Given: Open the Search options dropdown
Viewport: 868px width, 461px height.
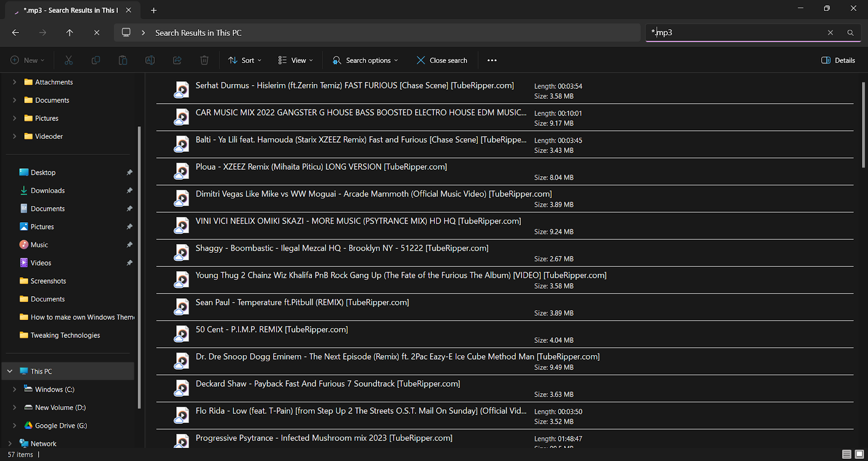Looking at the screenshot, I should (366, 60).
